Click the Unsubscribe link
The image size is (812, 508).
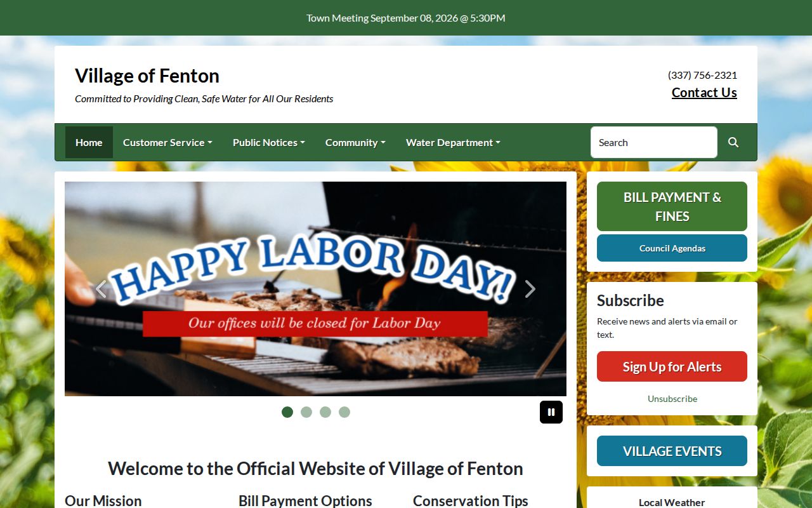pyautogui.click(x=672, y=399)
